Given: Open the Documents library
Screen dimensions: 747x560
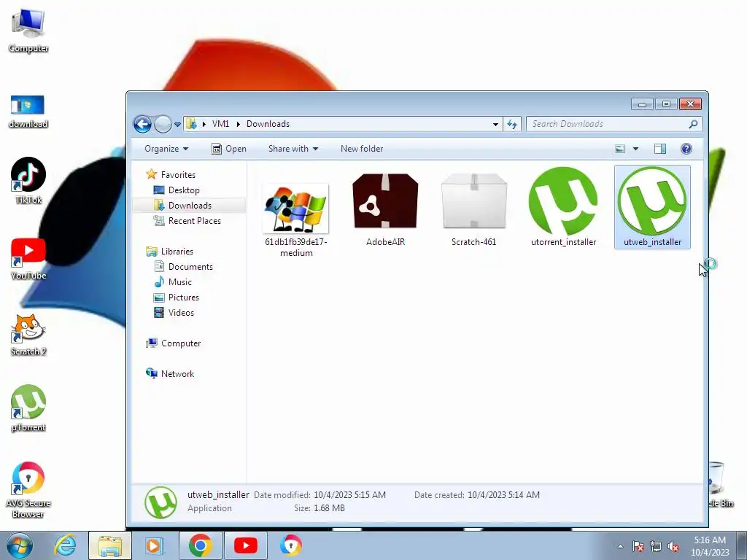Looking at the screenshot, I should coord(190,267).
